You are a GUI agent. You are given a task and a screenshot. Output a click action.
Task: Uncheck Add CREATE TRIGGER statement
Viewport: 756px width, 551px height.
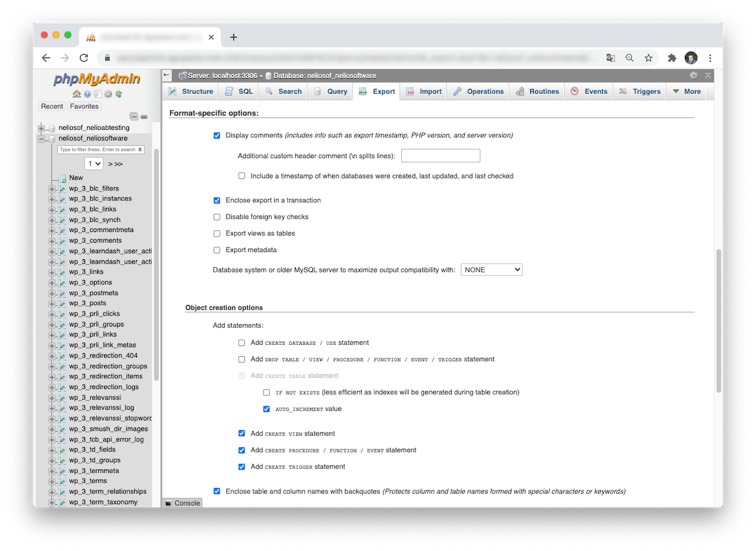tap(242, 467)
